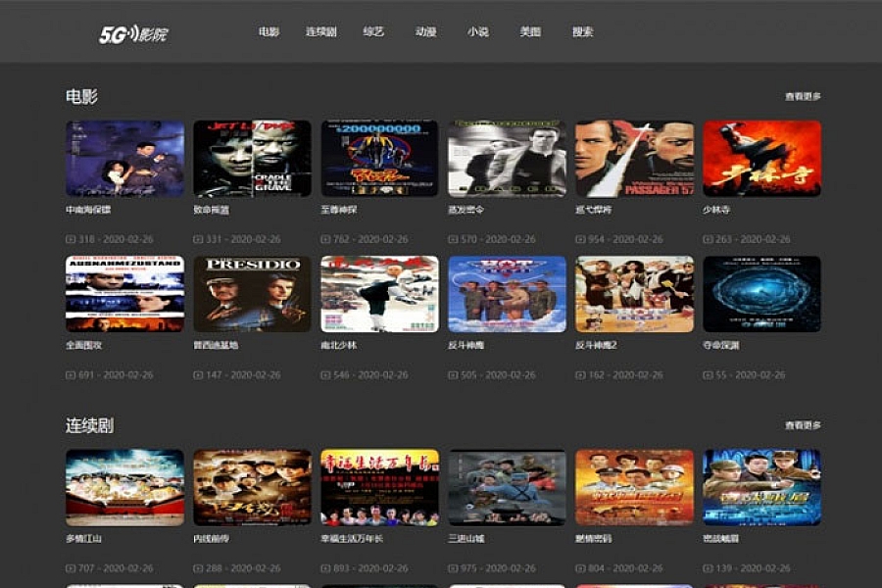Click the 全面围攻 title text
882x588 pixels.
(84, 345)
